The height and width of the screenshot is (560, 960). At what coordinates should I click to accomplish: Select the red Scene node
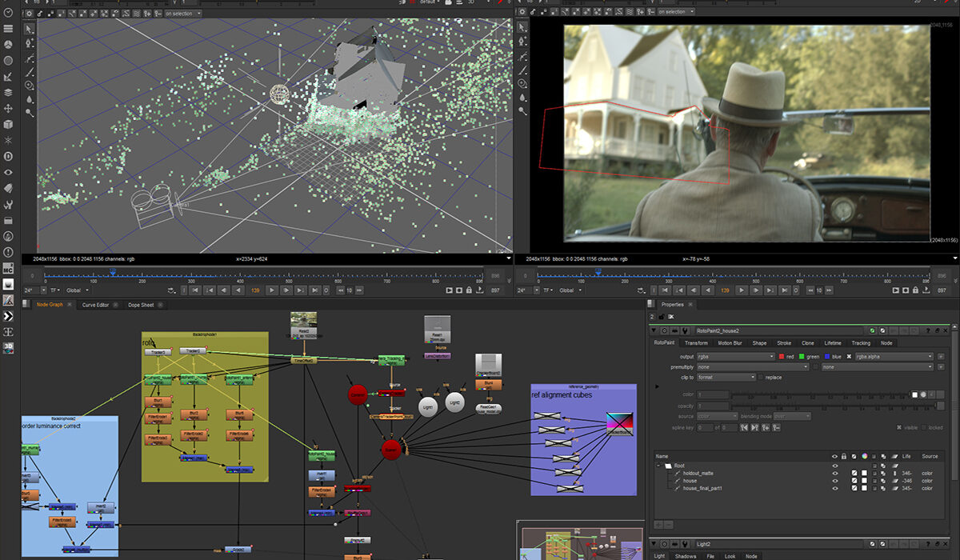(x=390, y=449)
